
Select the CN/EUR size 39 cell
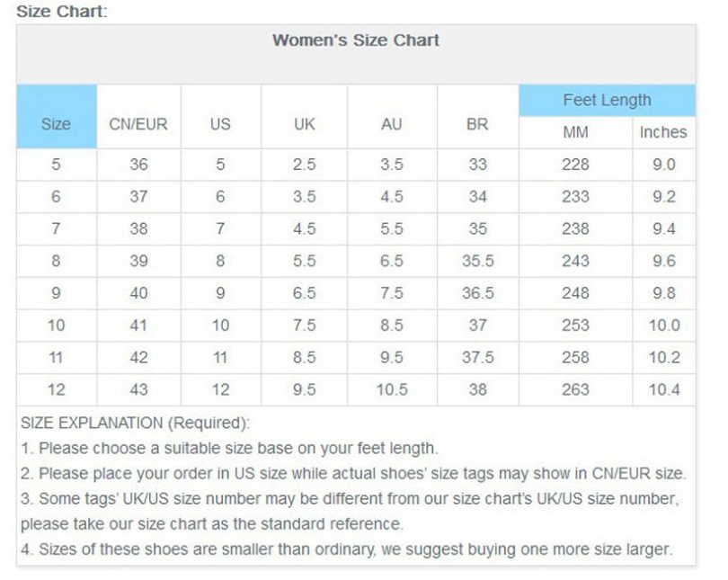pyautogui.click(x=138, y=261)
